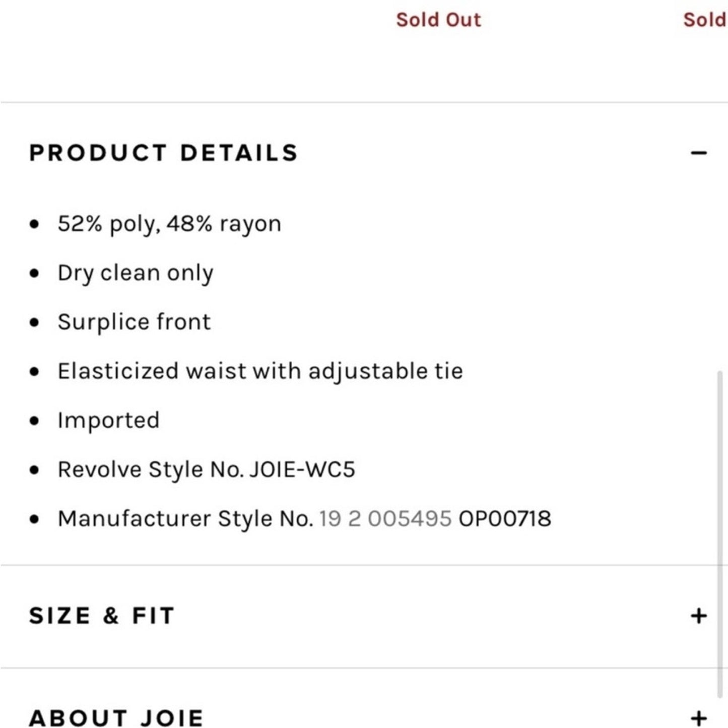Click the Surplice front detail
The image size is (728, 728).
(x=134, y=322)
